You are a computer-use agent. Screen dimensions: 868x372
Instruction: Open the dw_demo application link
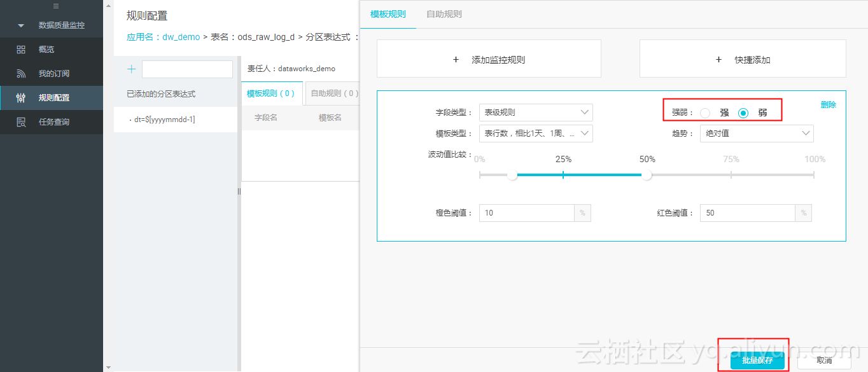pyautogui.click(x=181, y=37)
